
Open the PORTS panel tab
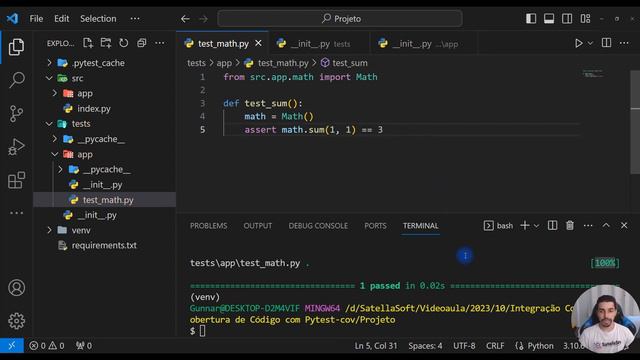pos(375,226)
